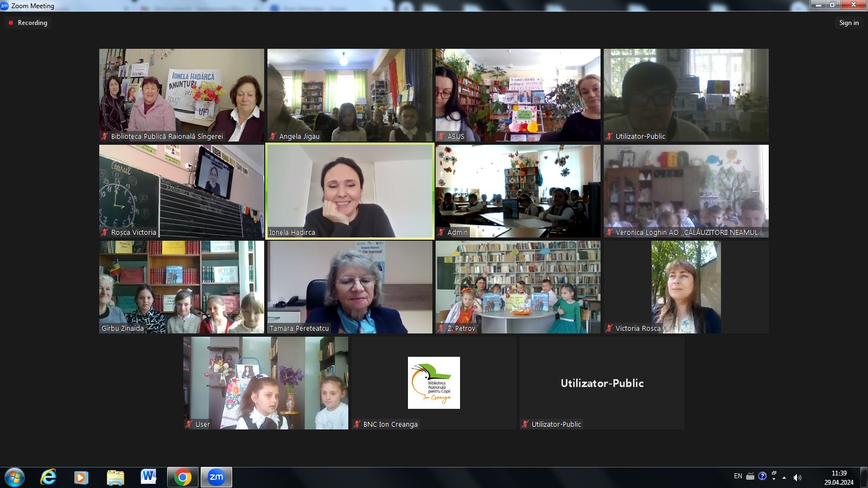Click the Biblioteca Națională pentru Copii logo
Image resolution: width=868 pixels, height=488 pixels.
[433, 382]
